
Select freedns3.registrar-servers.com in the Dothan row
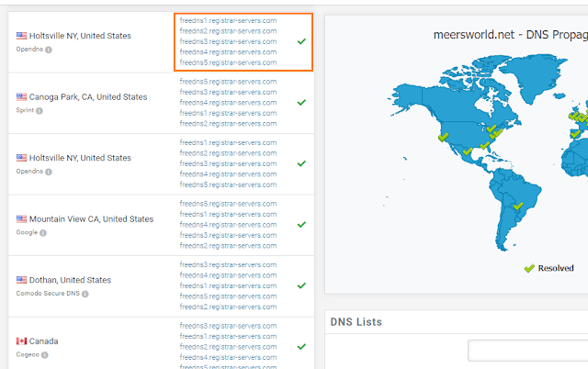228,265
